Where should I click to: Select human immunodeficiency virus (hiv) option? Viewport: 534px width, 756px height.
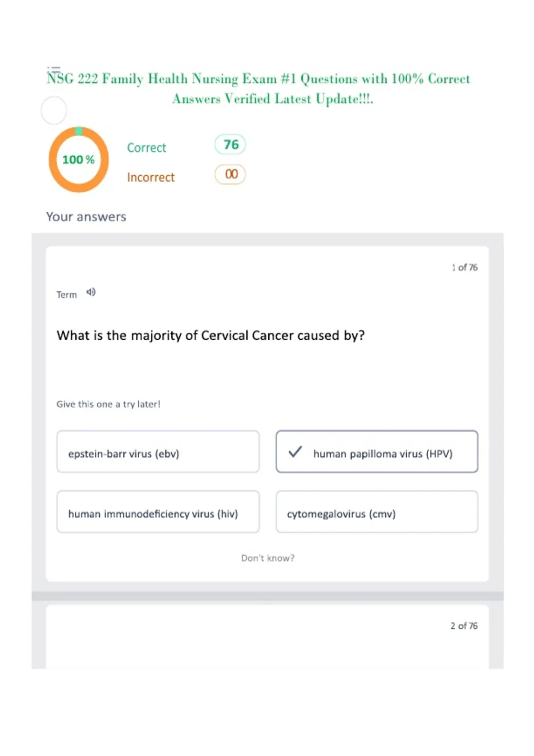(x=158, y=512)
